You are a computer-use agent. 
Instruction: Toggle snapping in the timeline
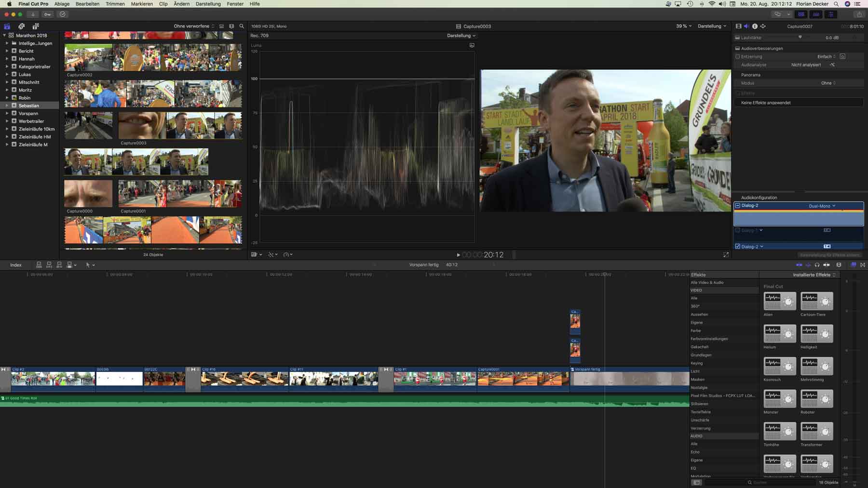(827, 265)
